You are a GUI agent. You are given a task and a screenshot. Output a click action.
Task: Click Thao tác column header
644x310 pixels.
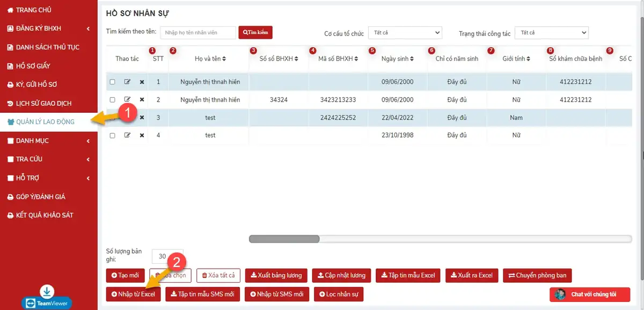(x=127, y=59)
